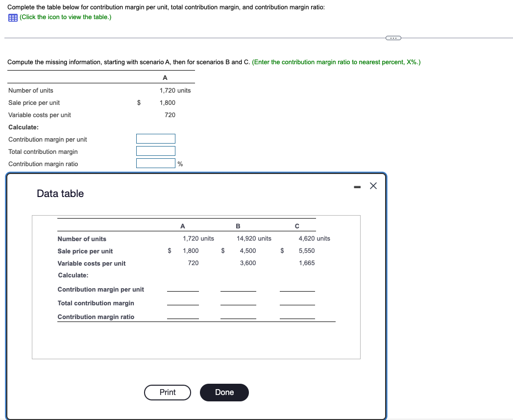
Task: Select column B header in the Data table
Action: point(238,226)
